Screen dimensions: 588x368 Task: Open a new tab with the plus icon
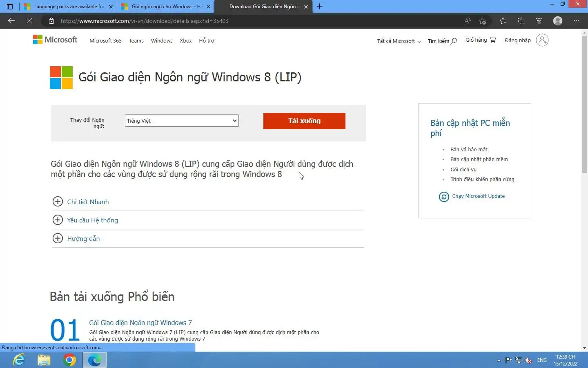click(x=320, y=7)
